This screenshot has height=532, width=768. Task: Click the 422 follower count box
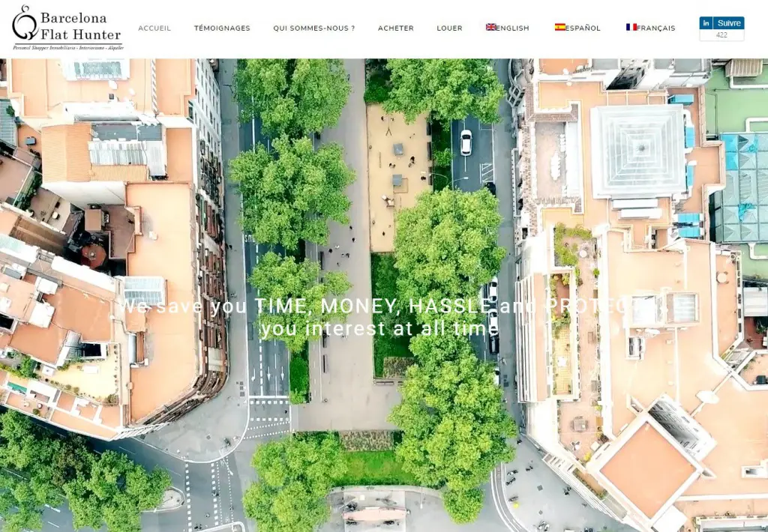pyautogui.click(x=721, y=35)
